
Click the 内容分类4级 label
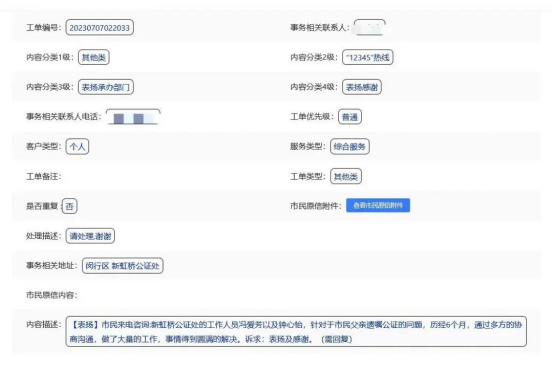click(x=314, y=87)
